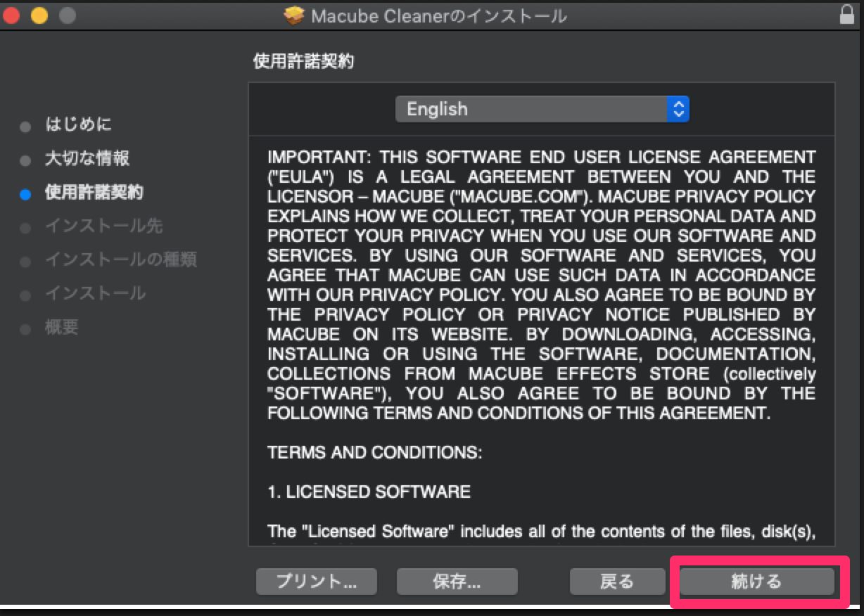This screenshot has height=616, width=864.
Task: Close the installer with the red button
Action: [10, 15]
